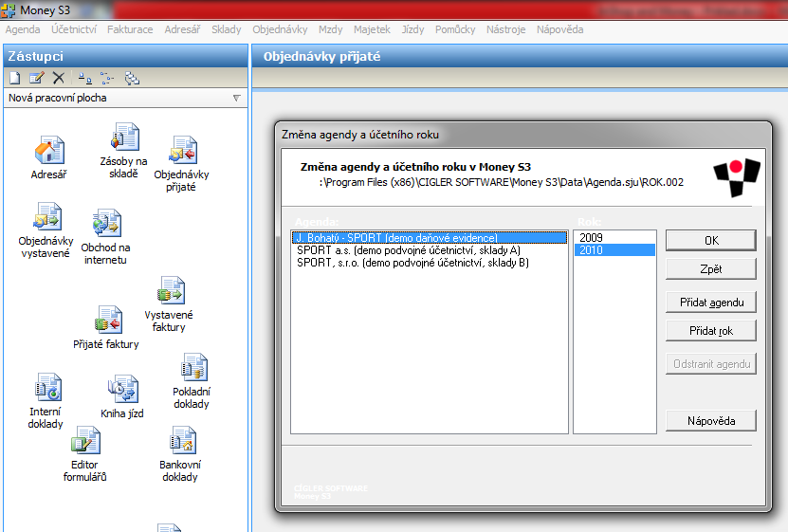This screenshot has height=532, width=788.
Task: Click the Nápověda dialog button
Action: pyautogui.click(x=711, y=421)
